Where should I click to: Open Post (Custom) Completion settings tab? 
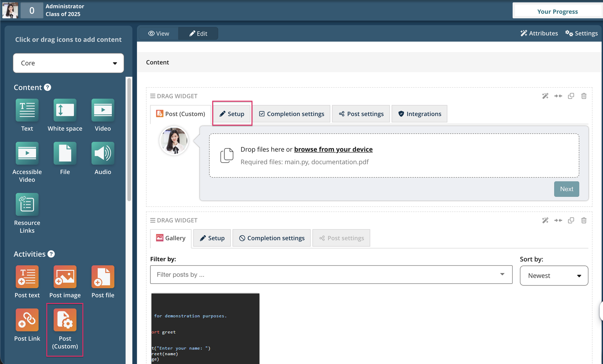pos(292,114)
